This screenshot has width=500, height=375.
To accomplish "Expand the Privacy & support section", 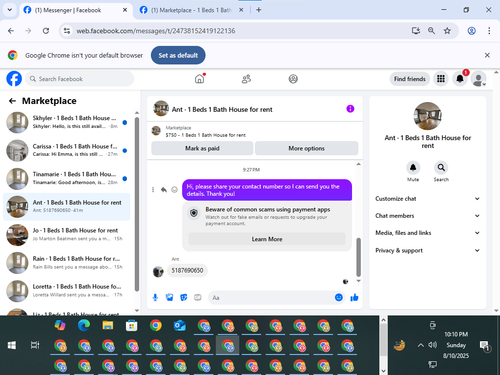I will tap(428, 250).
